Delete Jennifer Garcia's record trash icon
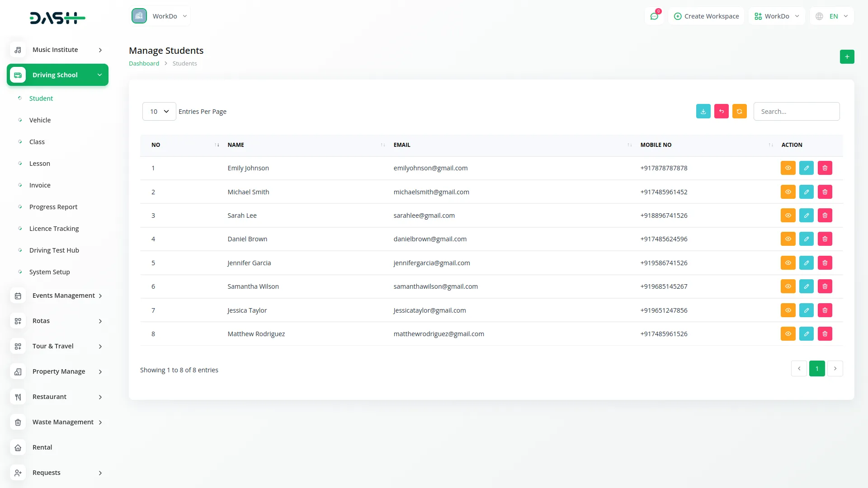 825,263
